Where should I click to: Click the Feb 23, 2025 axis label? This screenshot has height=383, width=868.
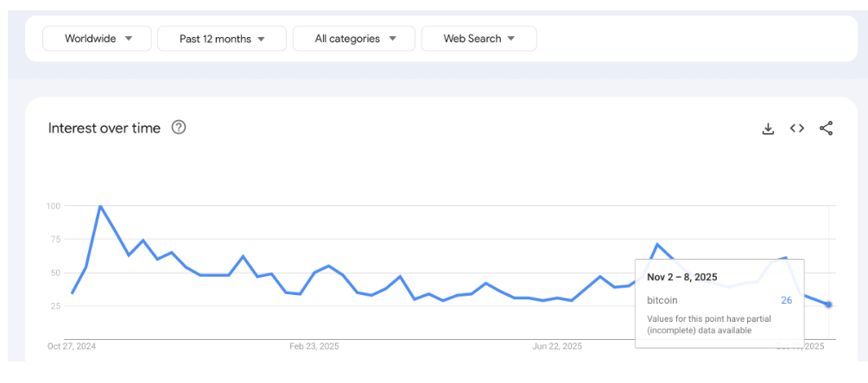(x=314, y=346)
